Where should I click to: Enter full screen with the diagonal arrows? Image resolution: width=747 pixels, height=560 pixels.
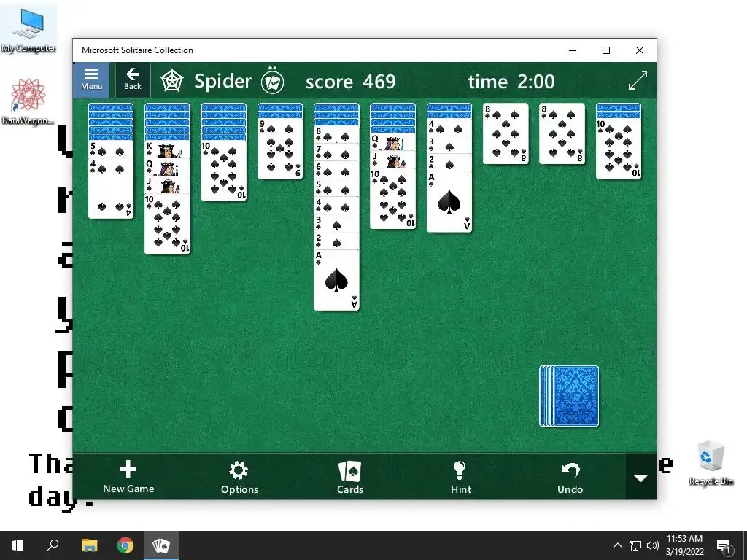638,80
